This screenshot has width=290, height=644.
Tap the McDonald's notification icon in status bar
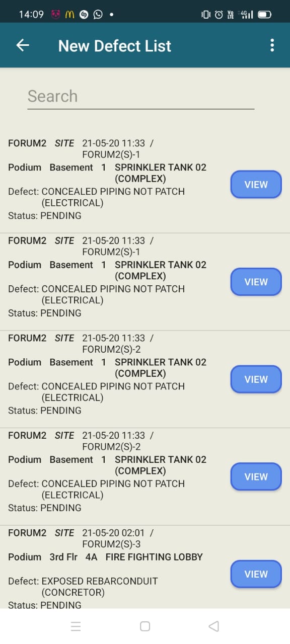70,14
